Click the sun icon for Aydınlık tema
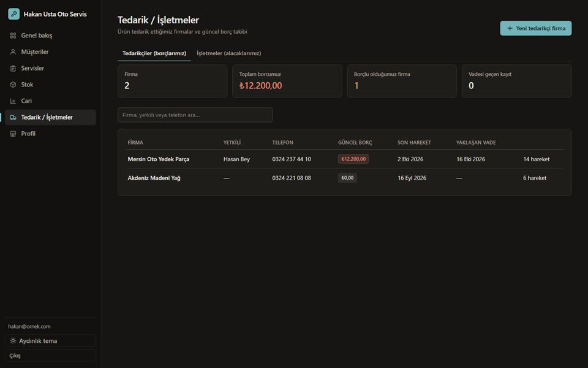The height and width of the screenshot is (368, 588). coord(13,341)
